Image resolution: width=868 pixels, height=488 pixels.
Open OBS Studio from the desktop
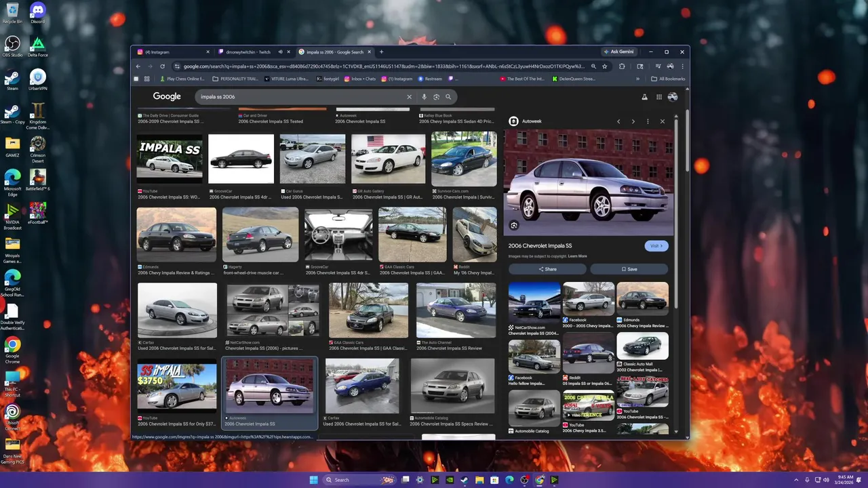click(x=12, y=47)
